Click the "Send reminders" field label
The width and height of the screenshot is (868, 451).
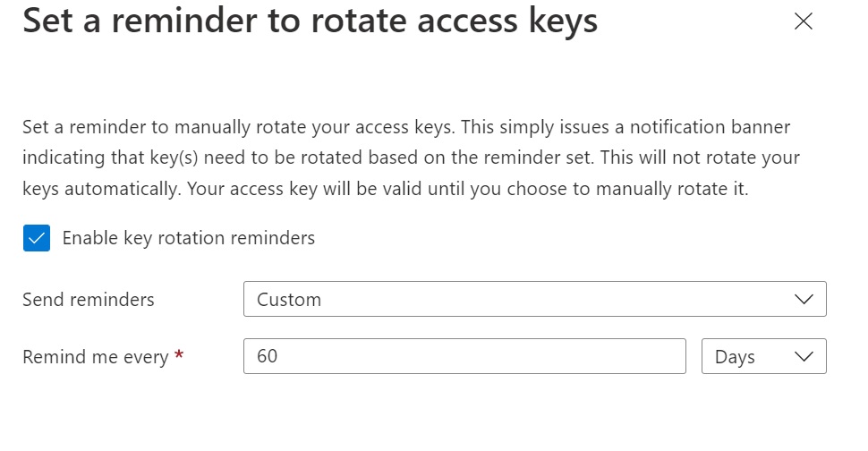pyautogui.click(x=88, y=300)
